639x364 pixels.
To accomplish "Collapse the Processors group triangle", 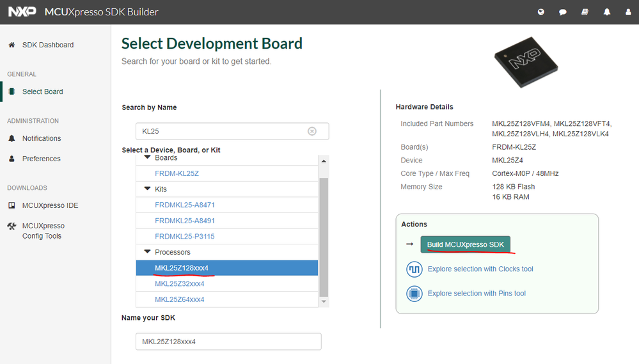I will (148, 252).
